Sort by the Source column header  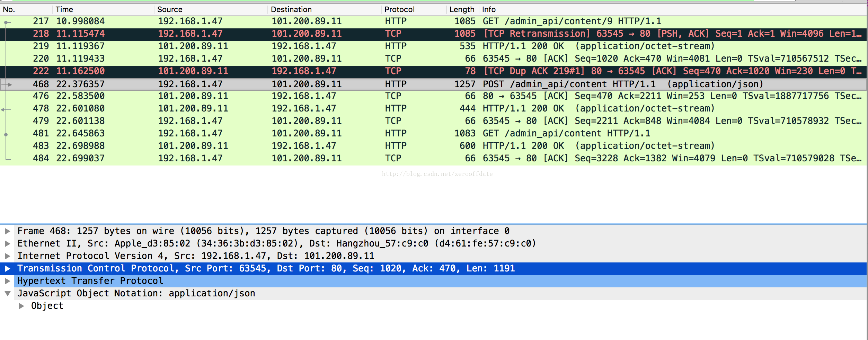(x=170, y=10)
